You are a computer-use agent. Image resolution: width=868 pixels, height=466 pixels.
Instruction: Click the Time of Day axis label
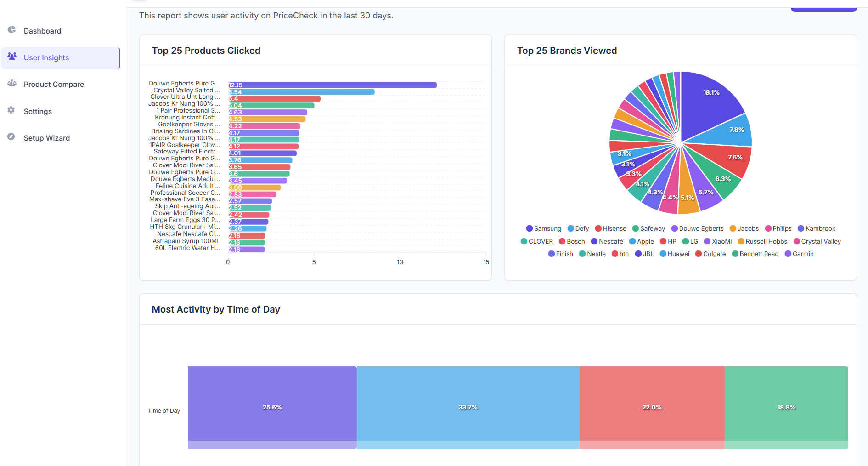pyautogui.click(x=164, y=411)
